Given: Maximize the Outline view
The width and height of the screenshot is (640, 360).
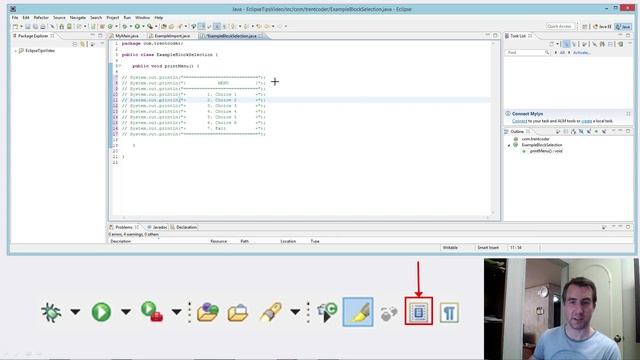Looking at the screenshot, I should (628, 131).
